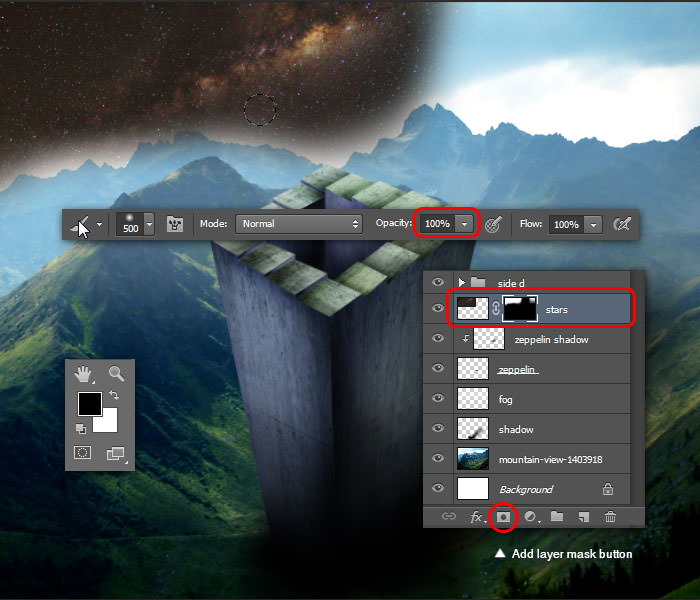This screenshot has height=600, width=700.
Task: Select the stars layer name
Action: (556, 309)
